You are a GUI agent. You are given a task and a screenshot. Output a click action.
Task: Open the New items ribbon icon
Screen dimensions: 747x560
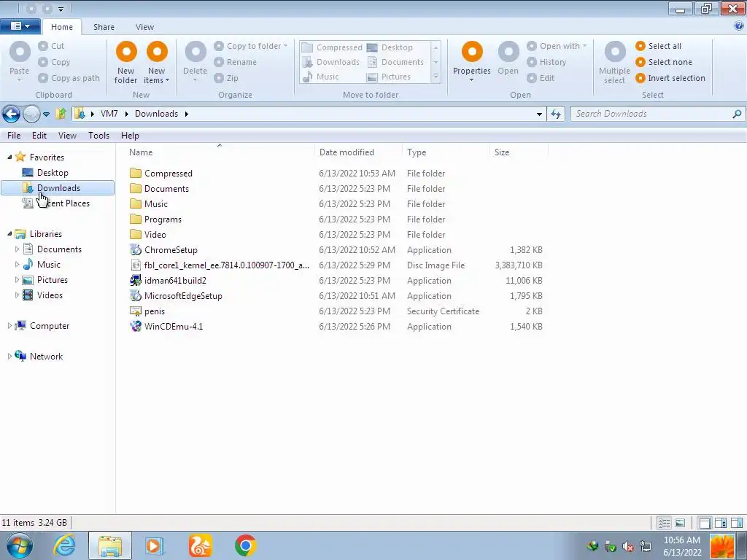coord(157,52)
